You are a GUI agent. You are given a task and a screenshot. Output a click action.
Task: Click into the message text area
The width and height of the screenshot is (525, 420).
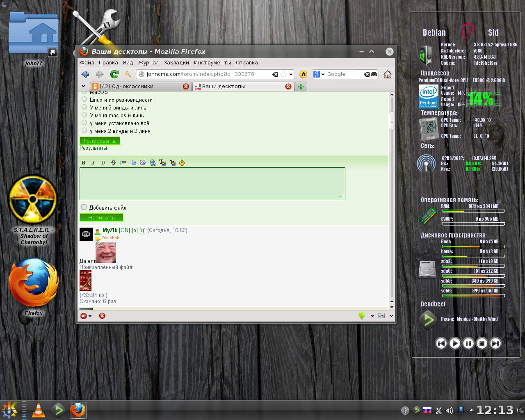[x=212, y=183]
